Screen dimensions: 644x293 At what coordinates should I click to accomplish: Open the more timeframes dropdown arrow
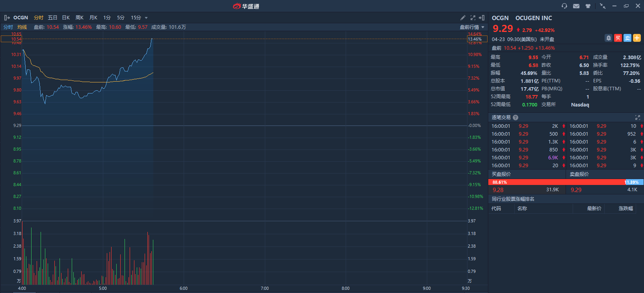point(146,18)
